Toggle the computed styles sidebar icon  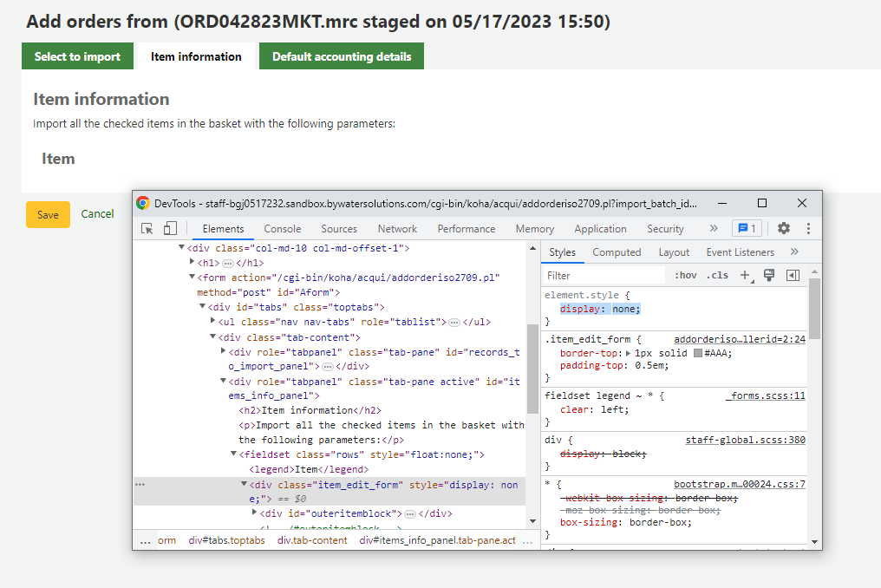click(793, 276)
